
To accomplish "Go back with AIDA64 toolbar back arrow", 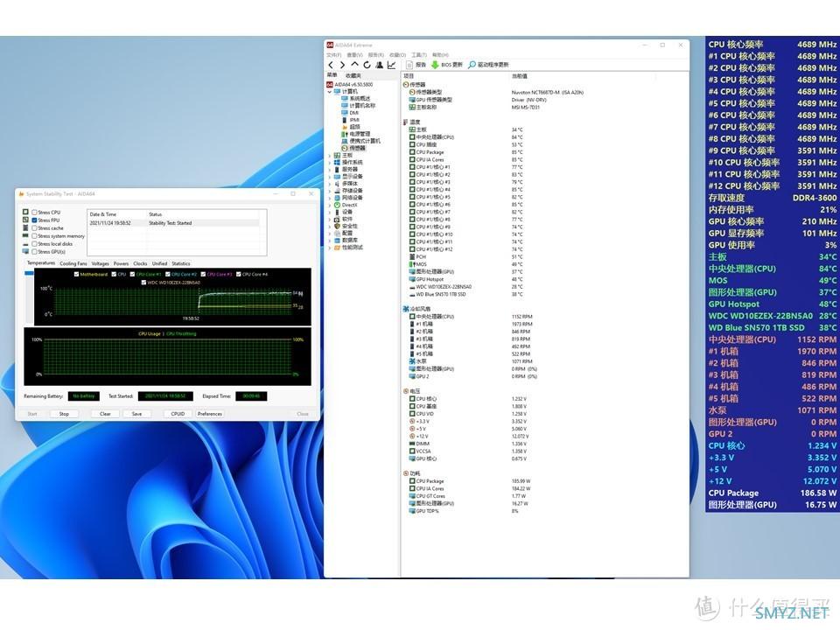I will [x=331, y=65].
